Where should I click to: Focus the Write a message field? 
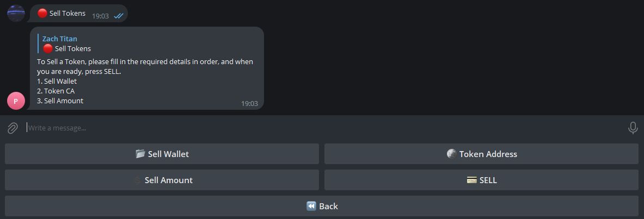(324, 128)
